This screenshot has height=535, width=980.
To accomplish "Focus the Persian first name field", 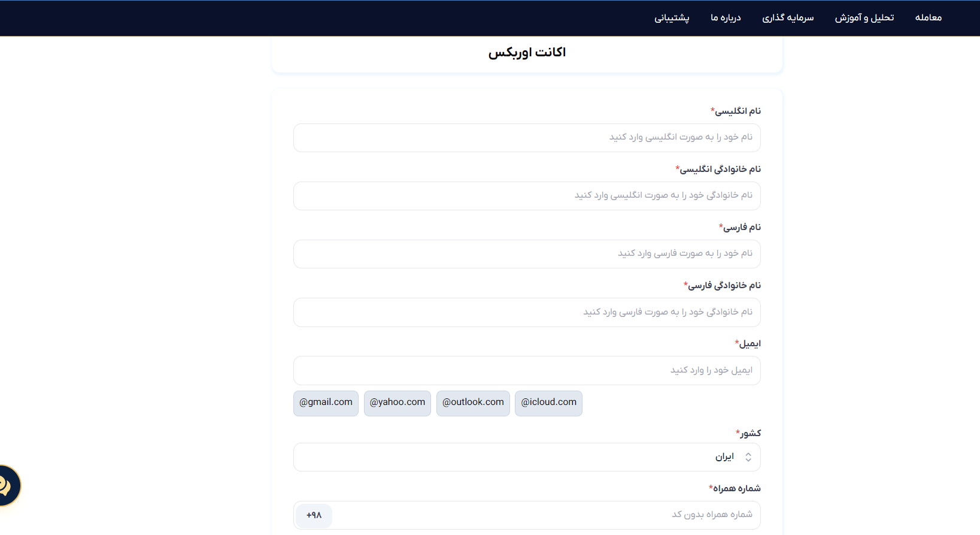I will click(527, 254).
